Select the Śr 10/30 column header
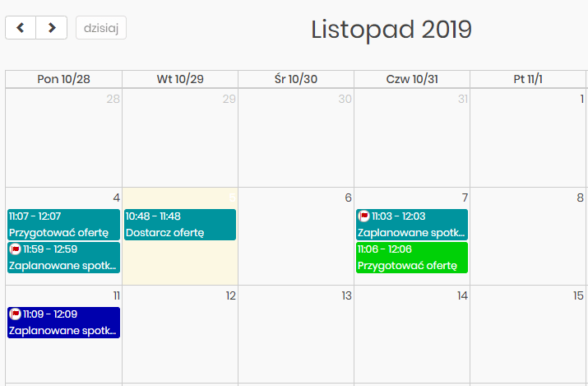Image resolution: width=588 pixels, height=386 pixels. [296, 79]
